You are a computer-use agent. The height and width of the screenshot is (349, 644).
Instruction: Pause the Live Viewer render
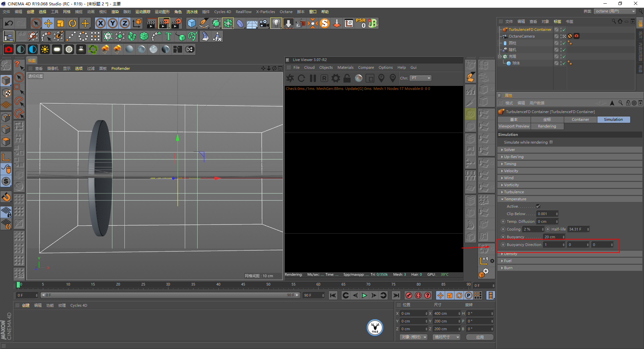tap(313, 78)
